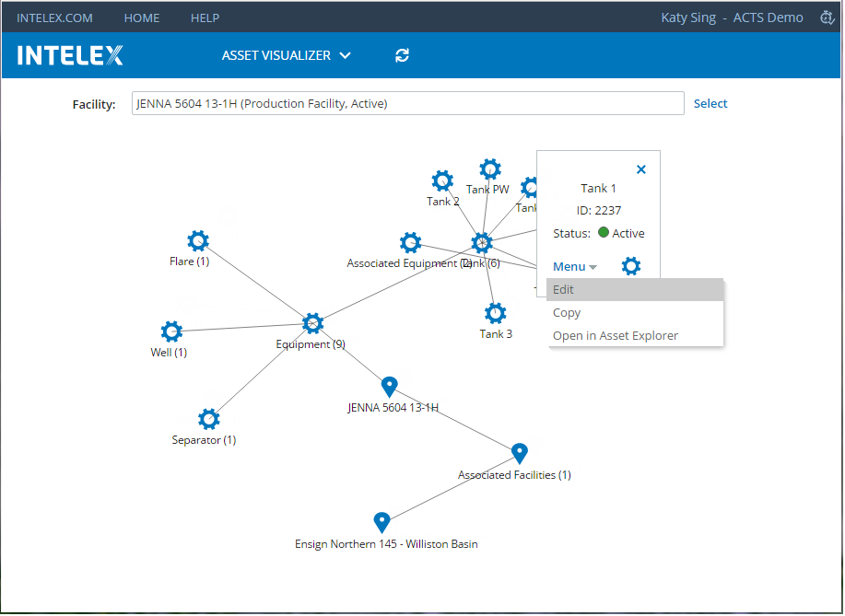Viewport: 845px width, 616px height.
Task: Click the 'Tank 3' label
Action: coord(496,334)
